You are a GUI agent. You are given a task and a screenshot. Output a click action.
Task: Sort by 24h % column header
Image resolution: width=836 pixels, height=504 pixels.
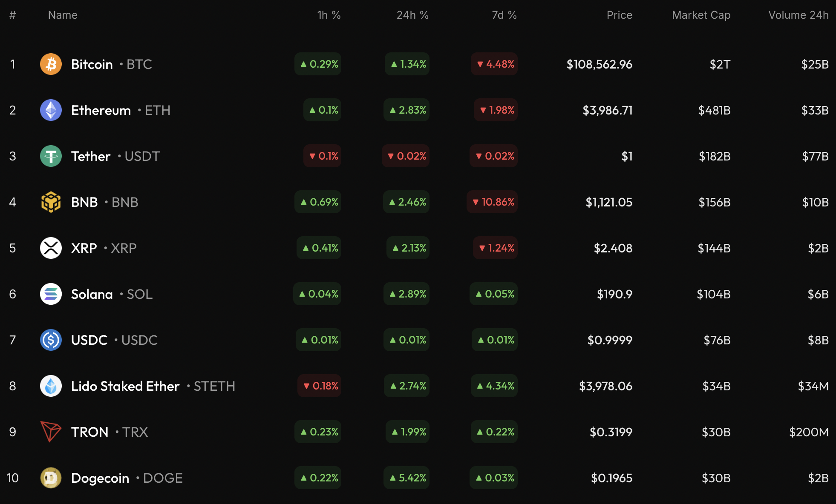pos(412,15)
